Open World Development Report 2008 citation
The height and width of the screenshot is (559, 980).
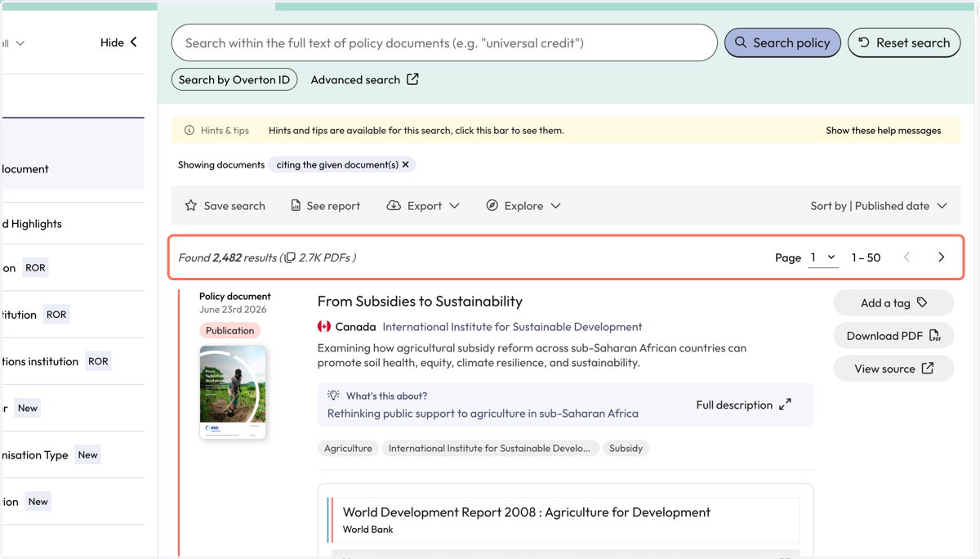pyautogui.click(x=526, y=512)
